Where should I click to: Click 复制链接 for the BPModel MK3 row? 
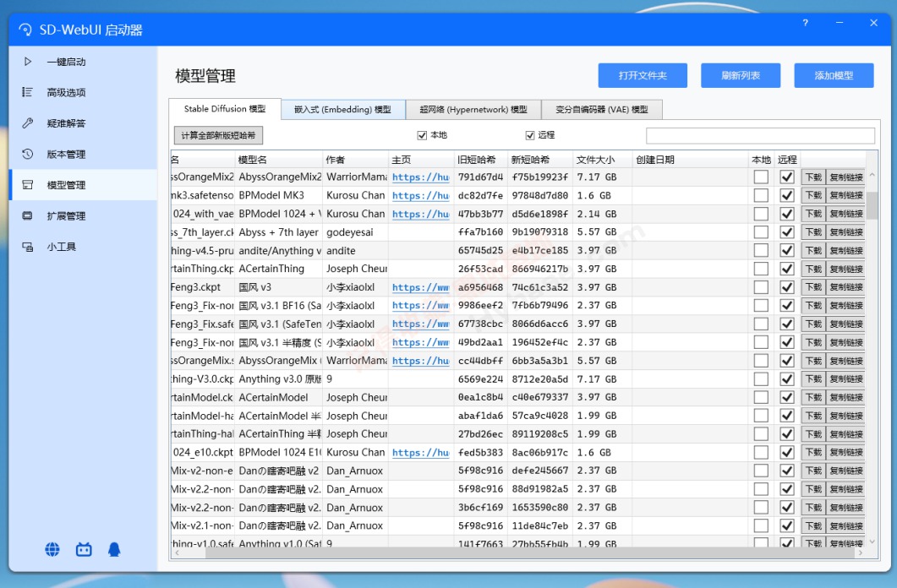coord(846,195)
